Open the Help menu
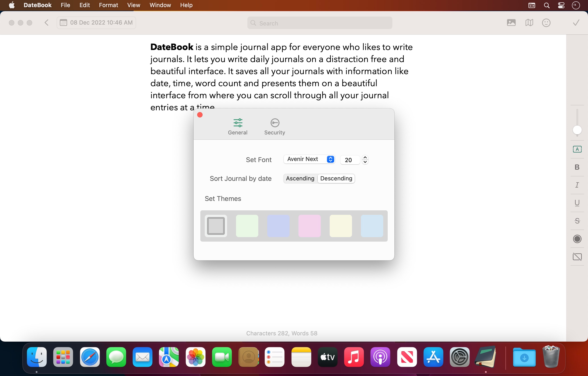The height and width of the screenshot is (376, 588). click(186, 5)
